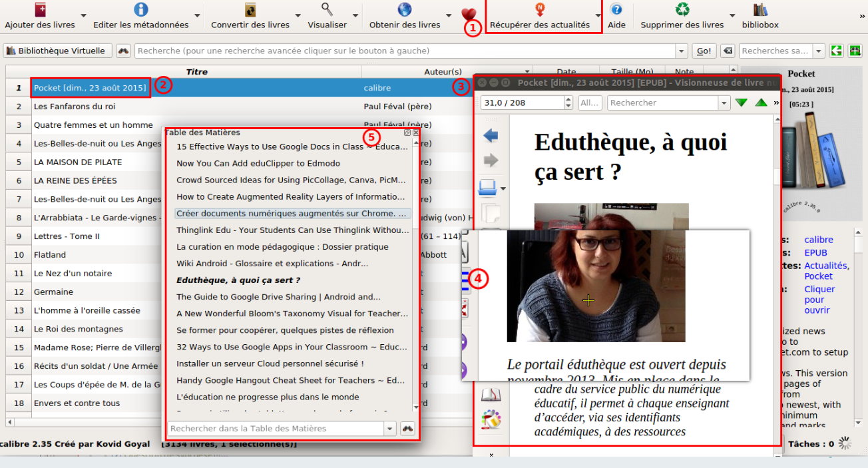Expand Récupérer des actualités dropdown arrow

pos(598,16)
